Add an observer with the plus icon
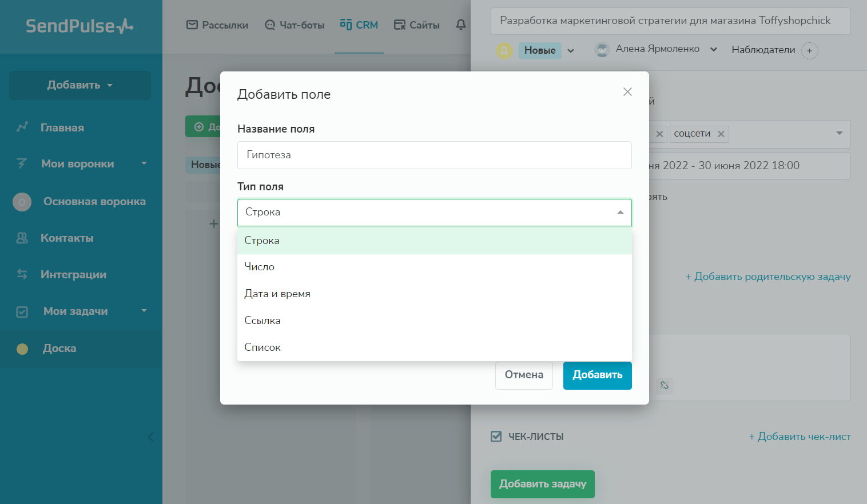The height and width of the screenshot is (504, 867). 809,51
